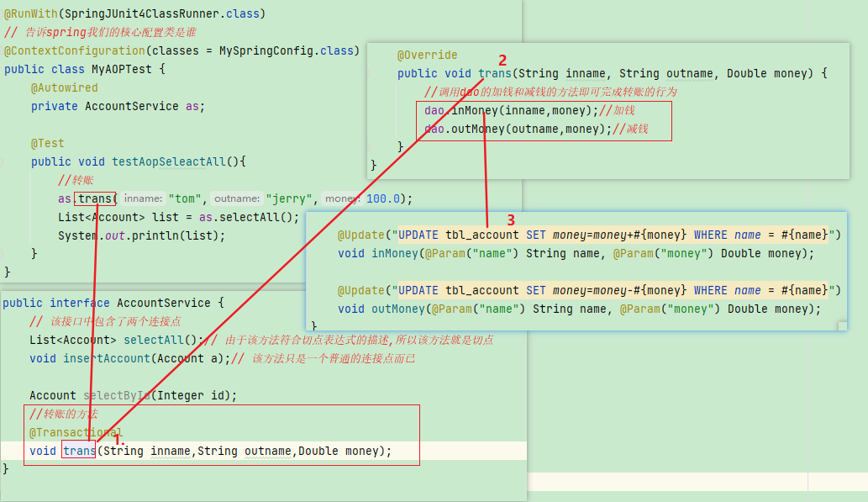Viewport: 868px width, 502px height.
Task: Click the 'inname:' parameter hint
Action: pos(143,198)
